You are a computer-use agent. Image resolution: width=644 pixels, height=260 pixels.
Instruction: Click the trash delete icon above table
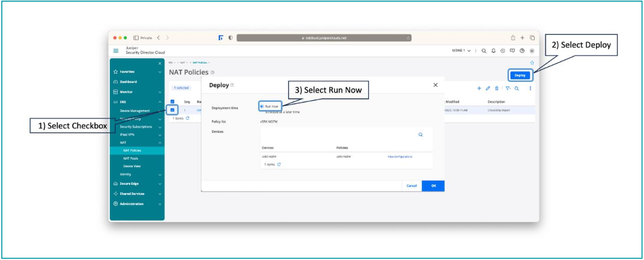tap(496, 88)
